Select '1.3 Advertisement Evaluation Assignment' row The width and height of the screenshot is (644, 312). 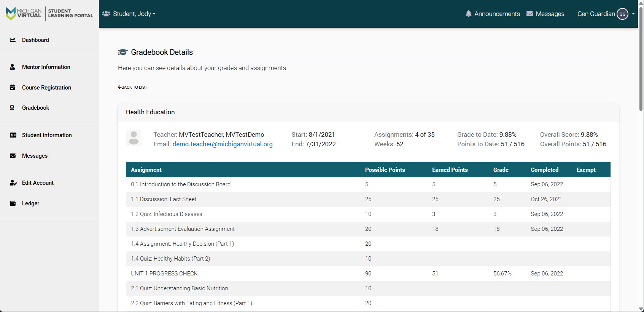pyautogui.click(x=368, y=229)
